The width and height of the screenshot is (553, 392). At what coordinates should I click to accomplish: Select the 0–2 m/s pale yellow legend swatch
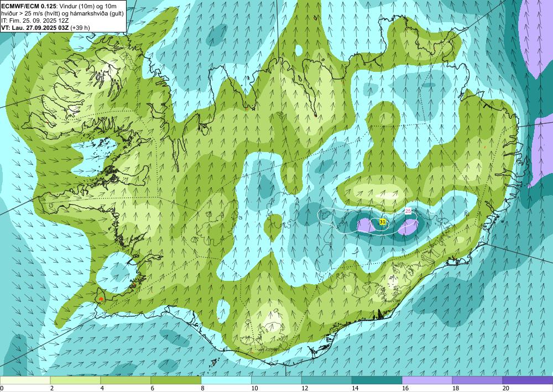tap(25, 380)
